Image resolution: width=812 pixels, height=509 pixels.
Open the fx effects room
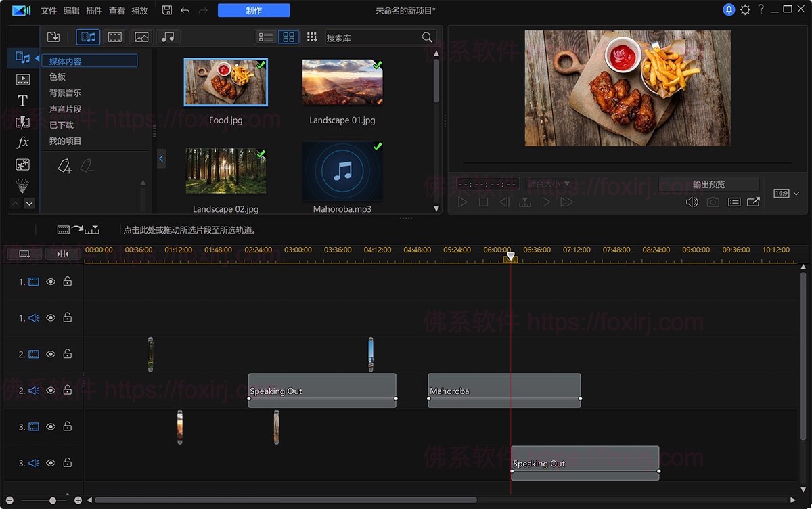[22, 143]
